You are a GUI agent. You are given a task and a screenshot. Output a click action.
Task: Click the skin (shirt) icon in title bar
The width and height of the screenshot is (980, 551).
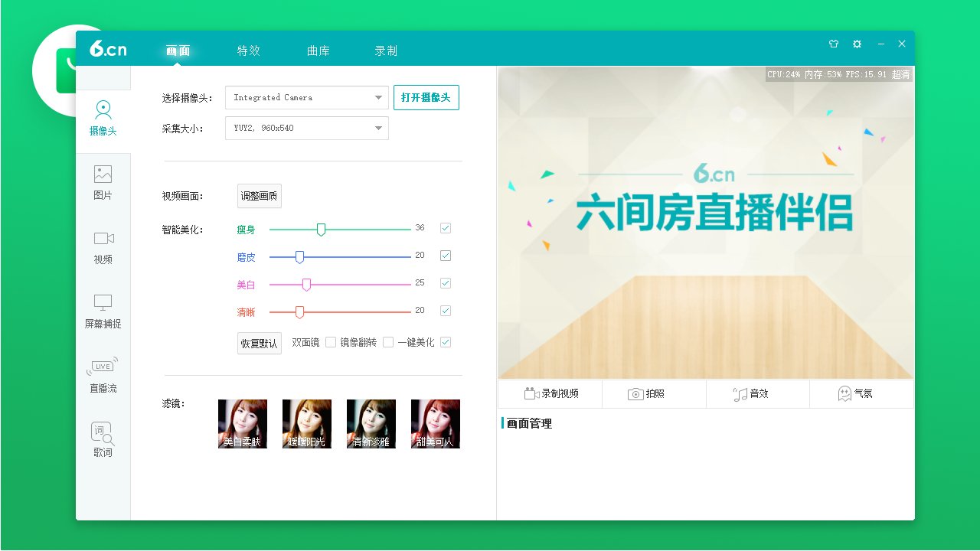(834, 44)
